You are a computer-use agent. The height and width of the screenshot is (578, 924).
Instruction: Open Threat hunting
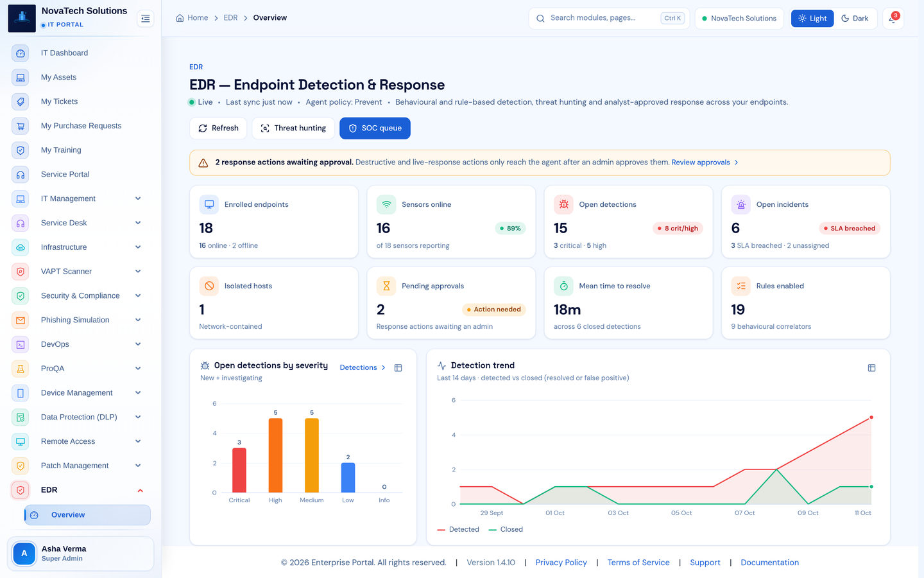coord(293,128)
